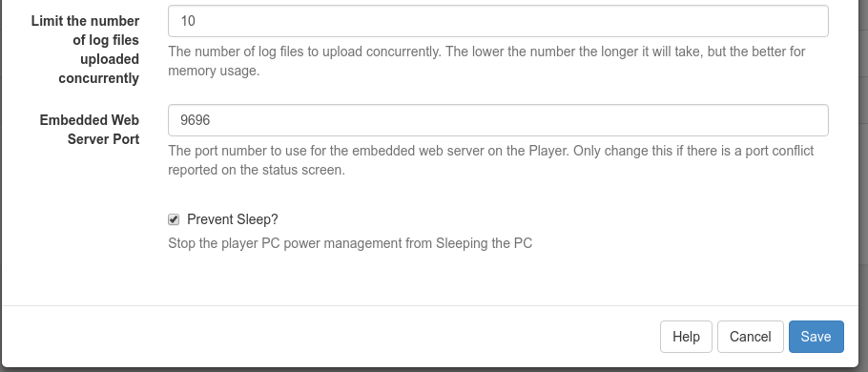868x372 pixels.
Task: Focus the log files upload limit field
Action: tap(498, 21)
